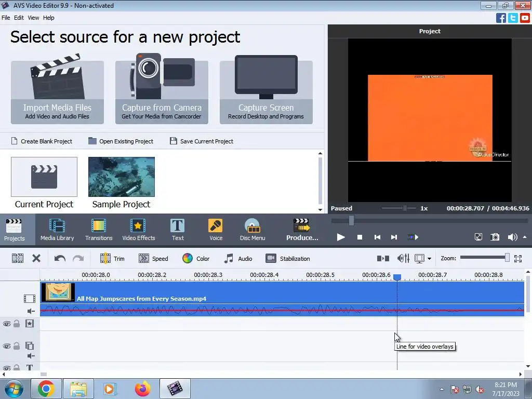
Task: Delete the selected clip with the X icon
Action: (x=36, y=259)
